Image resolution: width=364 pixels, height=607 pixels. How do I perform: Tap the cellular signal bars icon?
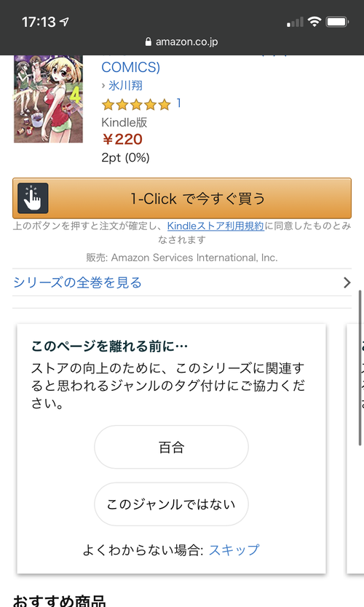tap(295, 22)
